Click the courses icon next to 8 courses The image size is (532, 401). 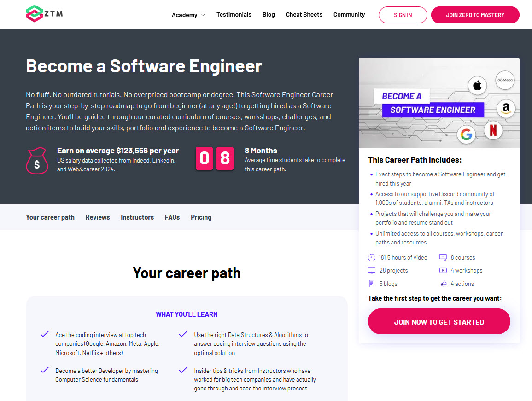point(443,257)
